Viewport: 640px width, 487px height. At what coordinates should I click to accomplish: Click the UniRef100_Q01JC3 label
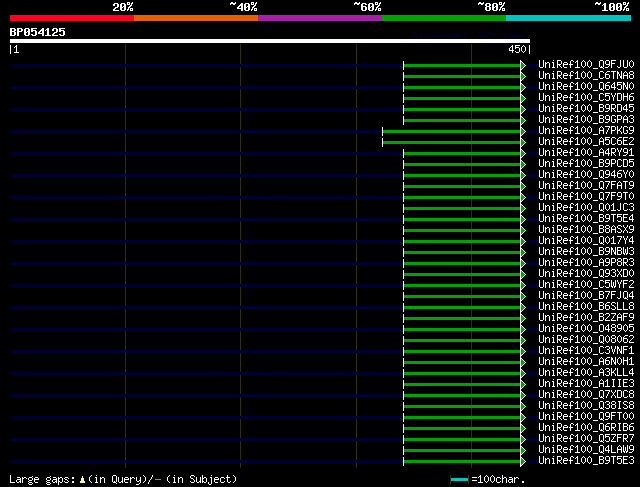[586, 208]
